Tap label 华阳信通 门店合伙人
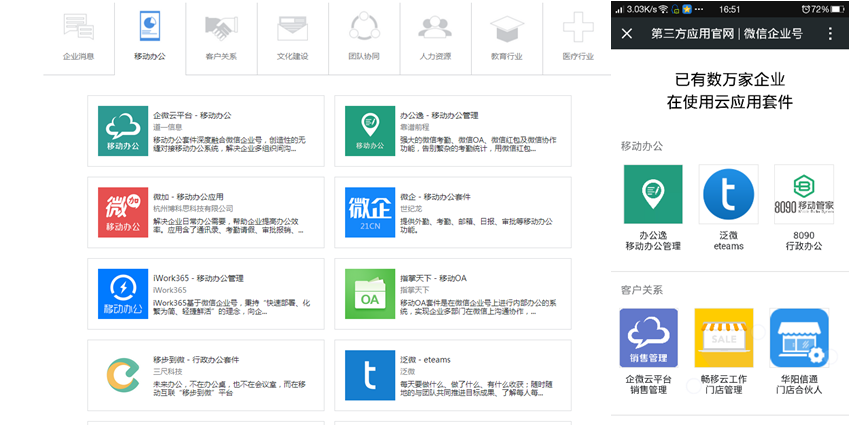This screenshot has width=850, height=426. pyautogui.click(x=799, y=384)
